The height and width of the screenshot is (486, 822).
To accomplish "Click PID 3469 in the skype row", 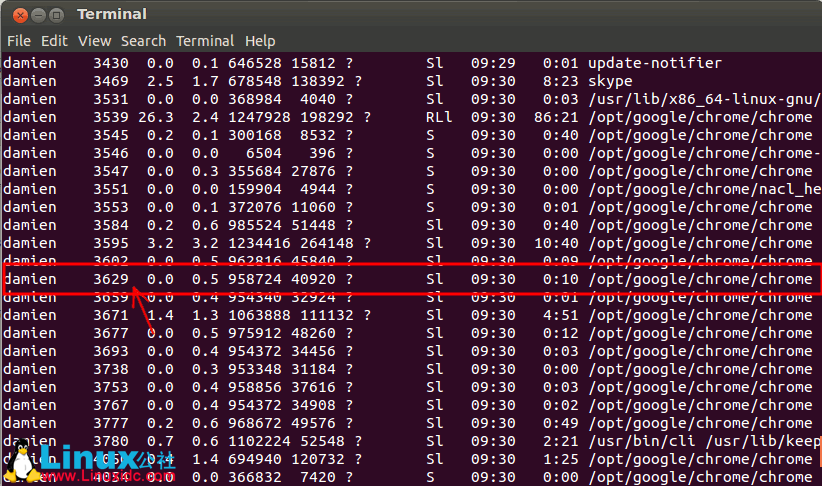I will (x=111, y=81).
